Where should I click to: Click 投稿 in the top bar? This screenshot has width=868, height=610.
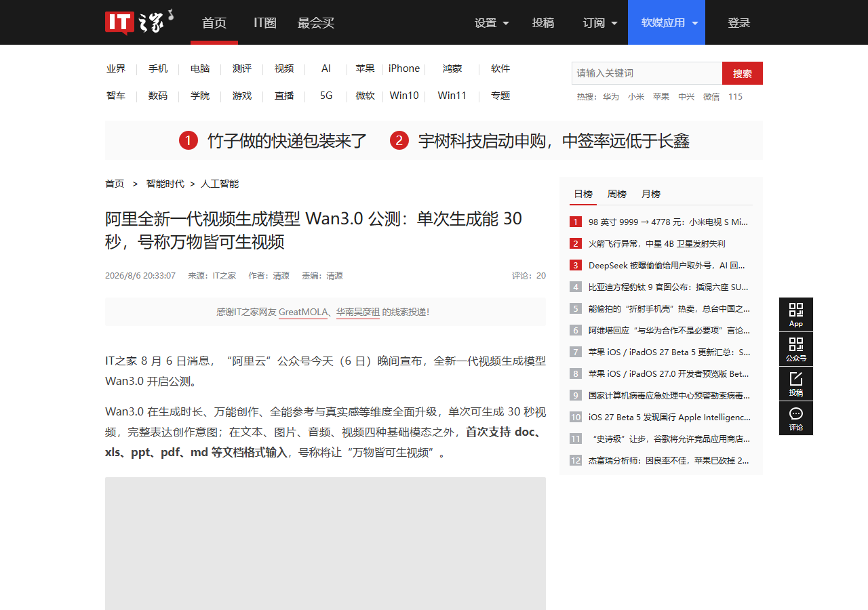tap(543, 22)
